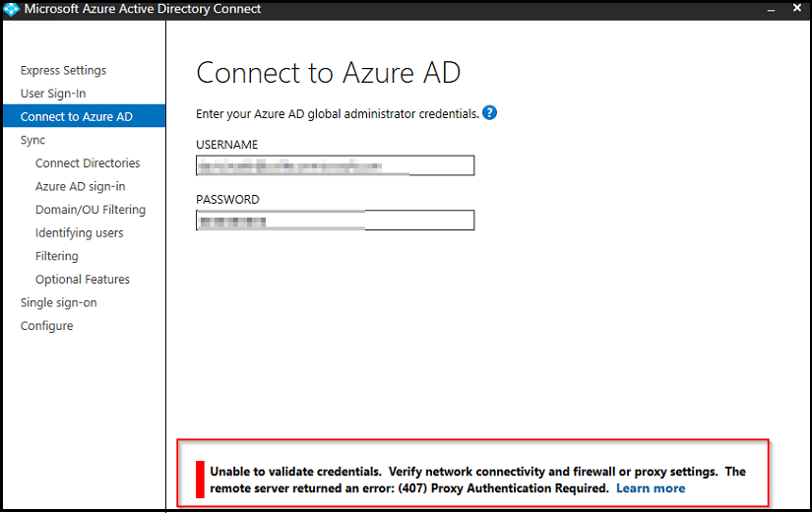812x513 pixels.
Task: Click the blue help question mark icon
Action: (489, 113)
